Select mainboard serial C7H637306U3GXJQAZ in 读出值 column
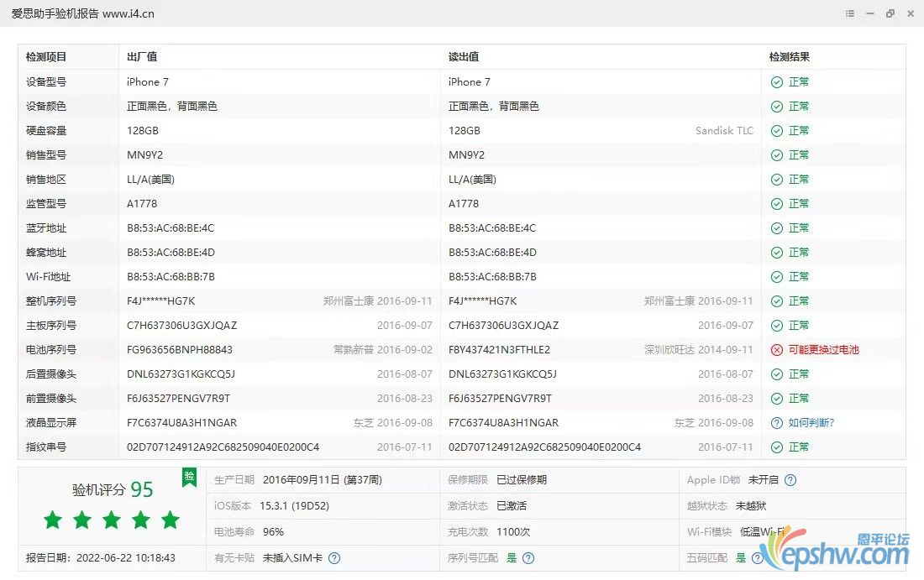The height and width of the screenshot is (580, 924). 504,326
